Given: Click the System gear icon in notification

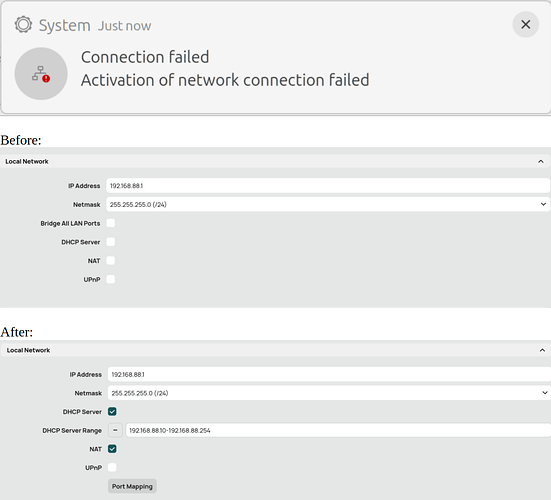Looking at the screenshot, I should (23, 25).
